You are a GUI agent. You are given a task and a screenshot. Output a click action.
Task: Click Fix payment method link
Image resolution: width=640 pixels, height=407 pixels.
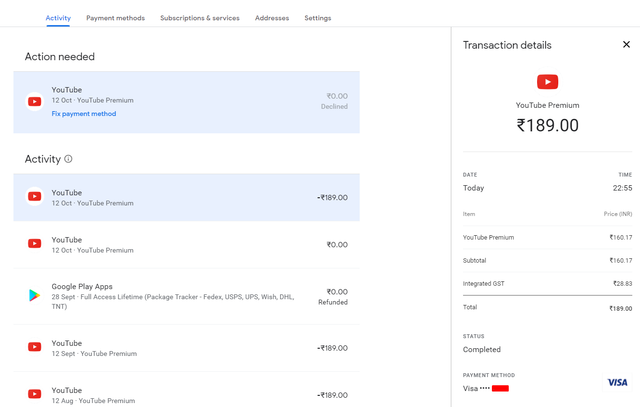(84, 114)
